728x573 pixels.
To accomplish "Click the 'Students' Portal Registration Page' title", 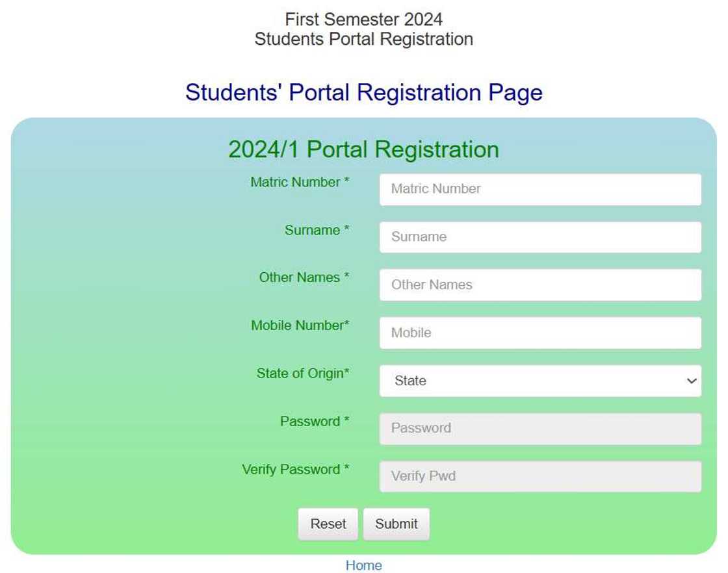I will coord(364,92).
